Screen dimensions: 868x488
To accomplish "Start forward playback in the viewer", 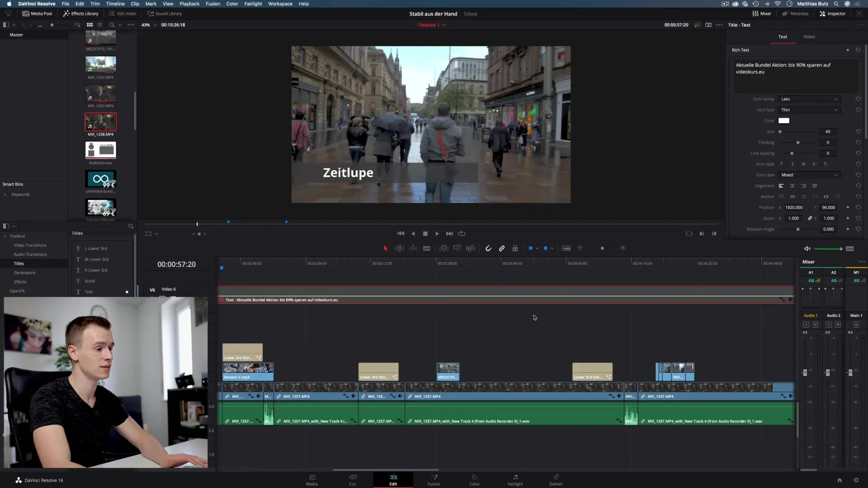I will (437, 234).
